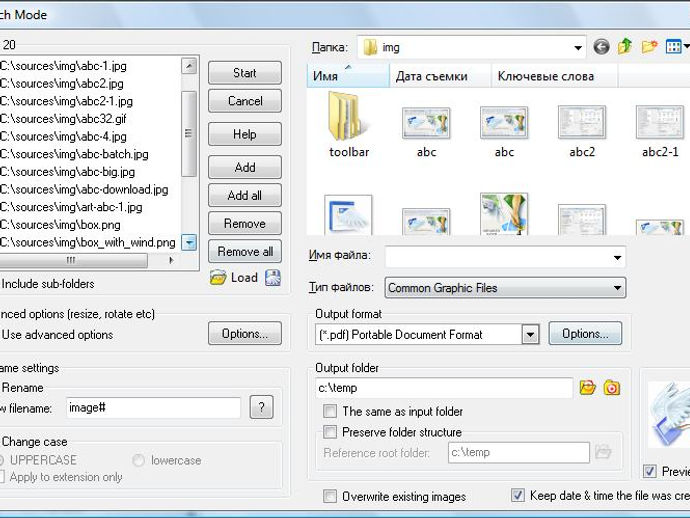
Task: Open output format Options button
Action: coord(585,333)
